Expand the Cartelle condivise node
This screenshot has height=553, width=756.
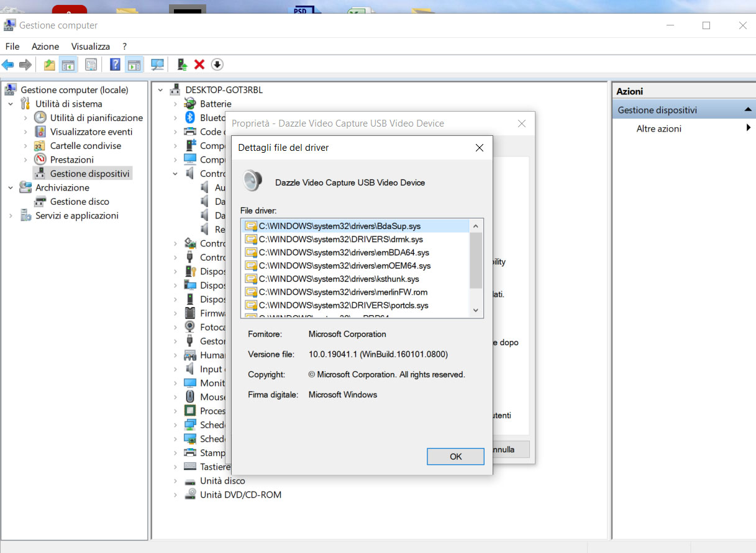pyautogui.click(x=25, y=145)
